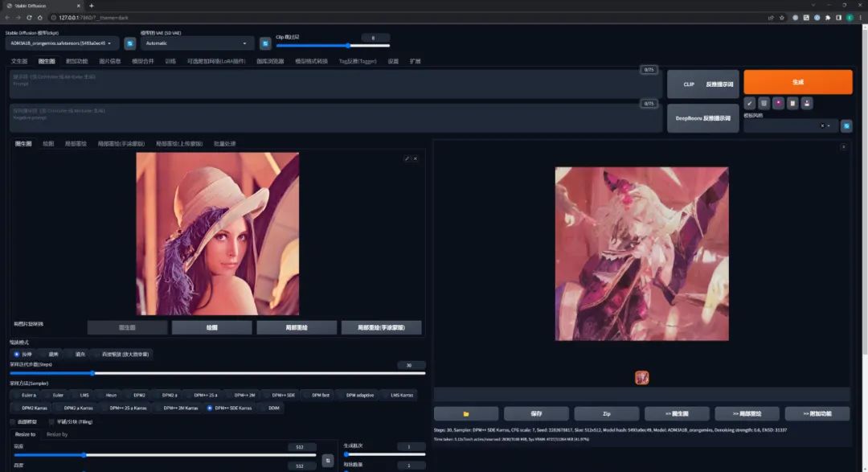Open the Tag反推(Tagger) tab
This screenshot has width=868, height=472.
coord(358,61)
